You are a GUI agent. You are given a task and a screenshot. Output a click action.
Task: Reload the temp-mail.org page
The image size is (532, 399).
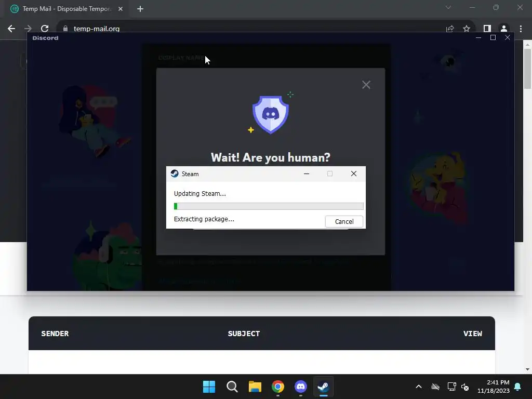point(45,29)
